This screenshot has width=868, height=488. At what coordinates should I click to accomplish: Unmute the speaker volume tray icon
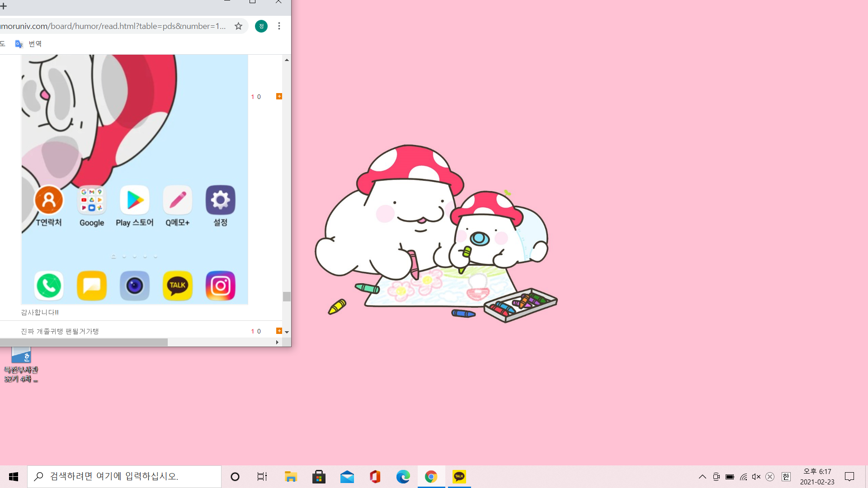tap(756, 477)
